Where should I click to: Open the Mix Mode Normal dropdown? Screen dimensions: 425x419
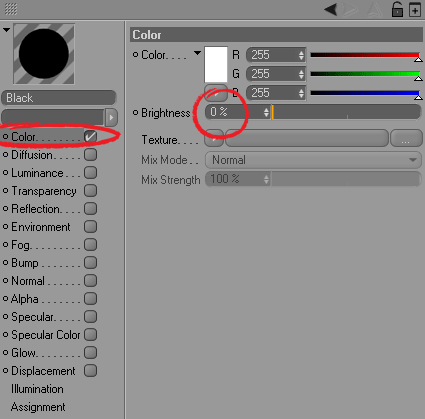[313, 160]
